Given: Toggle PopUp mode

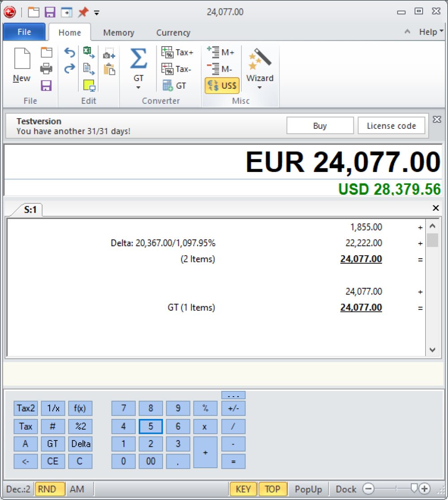Looking at the screenshot, I should click(308, 489).
